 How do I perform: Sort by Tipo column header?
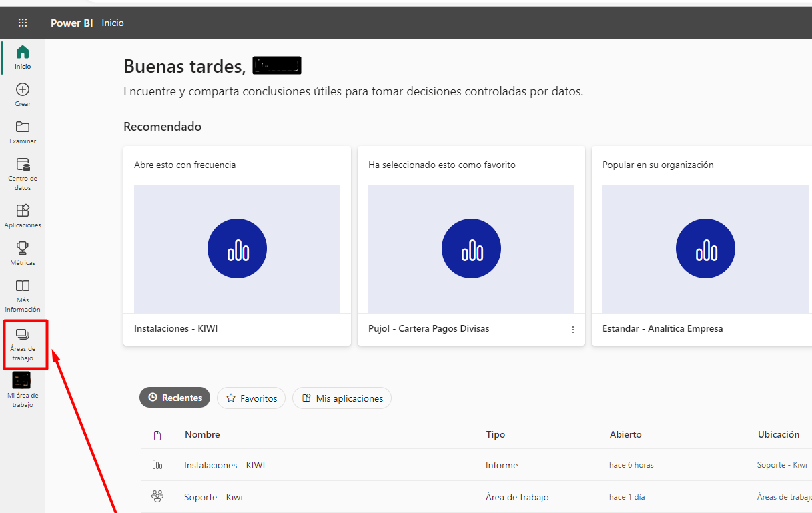point(496,434)
